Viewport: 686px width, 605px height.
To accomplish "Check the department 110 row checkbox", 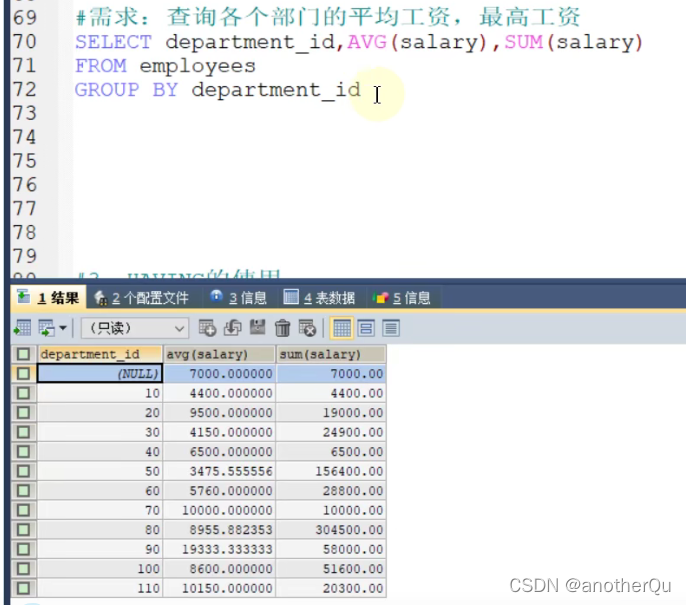I will [24, 588].
